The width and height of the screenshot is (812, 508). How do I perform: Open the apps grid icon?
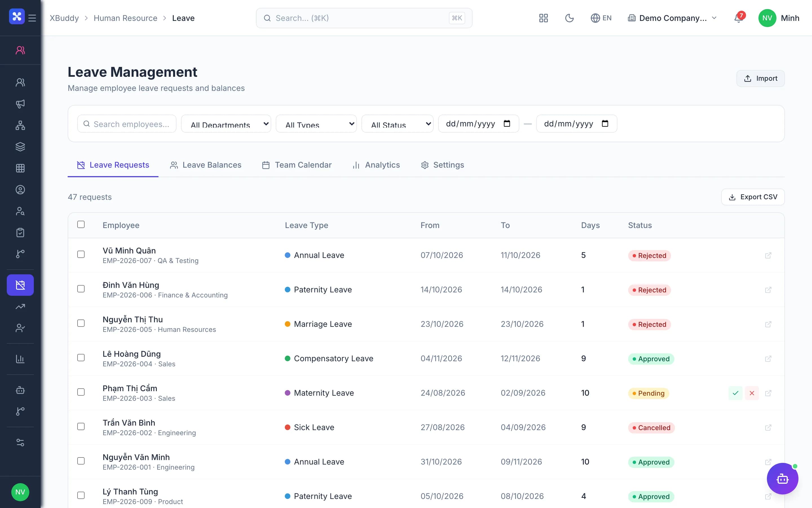click(543, 18)
